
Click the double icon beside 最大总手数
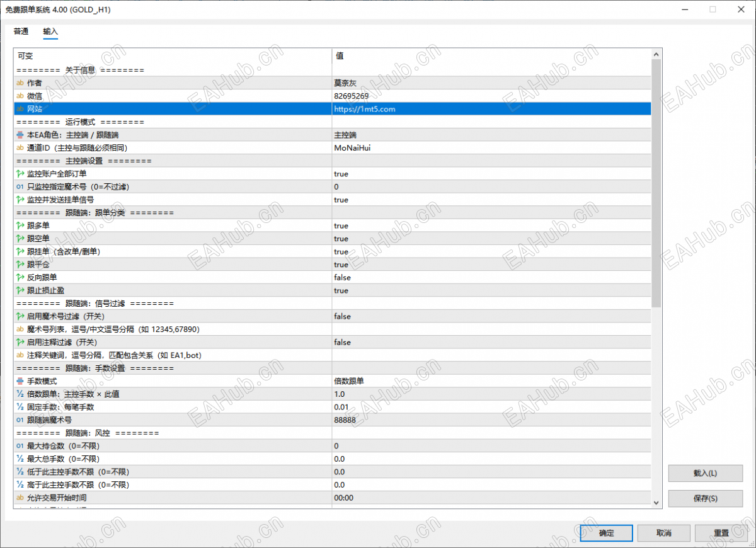click(20, 459)
